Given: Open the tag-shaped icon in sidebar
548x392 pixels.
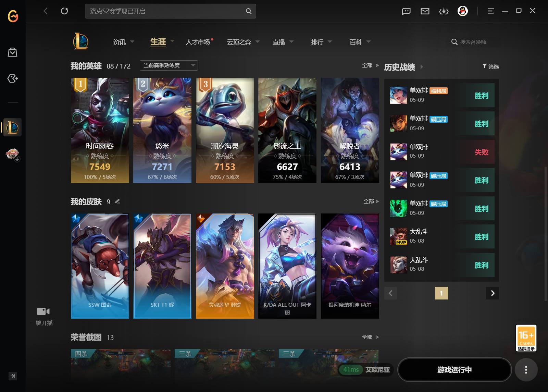Looking at the screenshot, I should coord(13,78).
